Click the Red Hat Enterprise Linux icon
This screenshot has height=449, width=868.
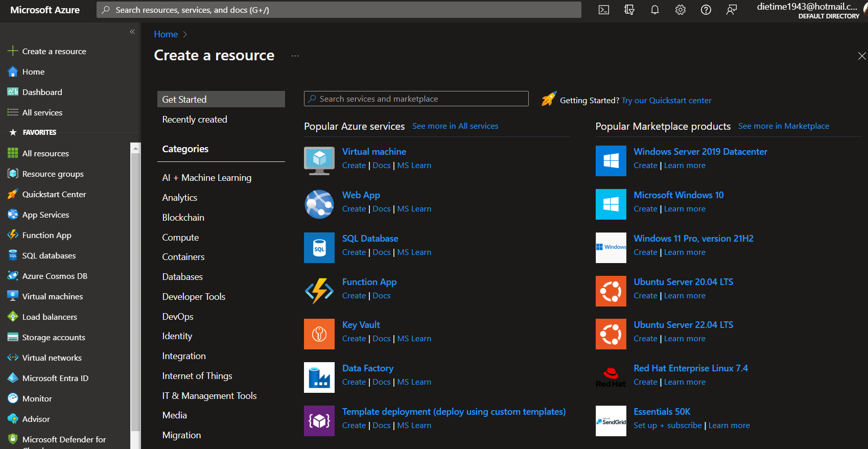point(611,377)
